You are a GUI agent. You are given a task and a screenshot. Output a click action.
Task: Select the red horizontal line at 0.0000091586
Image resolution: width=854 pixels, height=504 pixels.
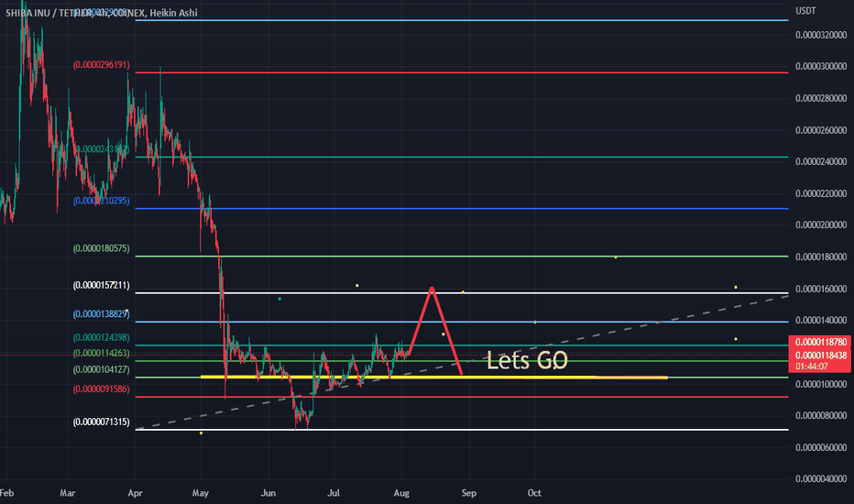pyautogui.click(x=462, y=397)
